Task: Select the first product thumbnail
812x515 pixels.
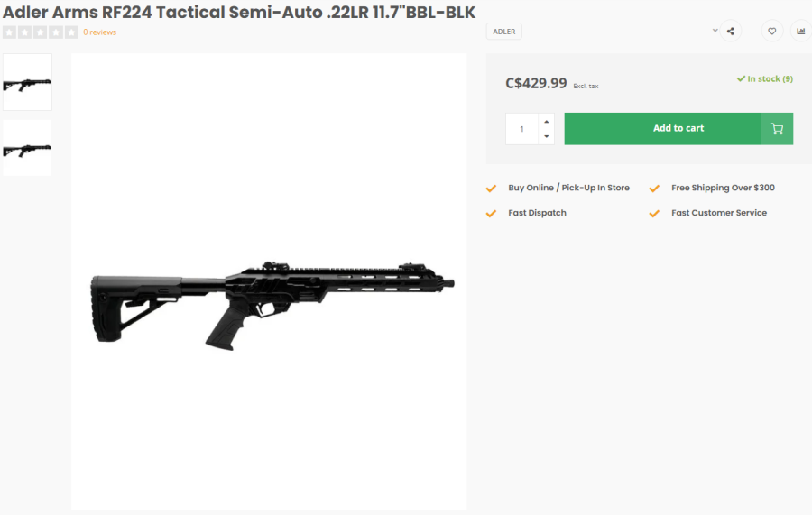Action: [27, 82]
